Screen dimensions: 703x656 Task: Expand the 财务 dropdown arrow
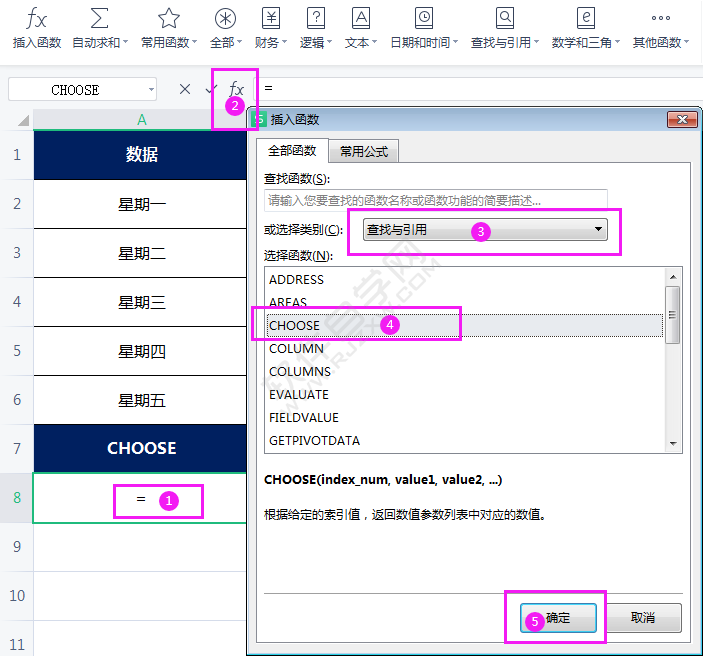tap(284, 42)
